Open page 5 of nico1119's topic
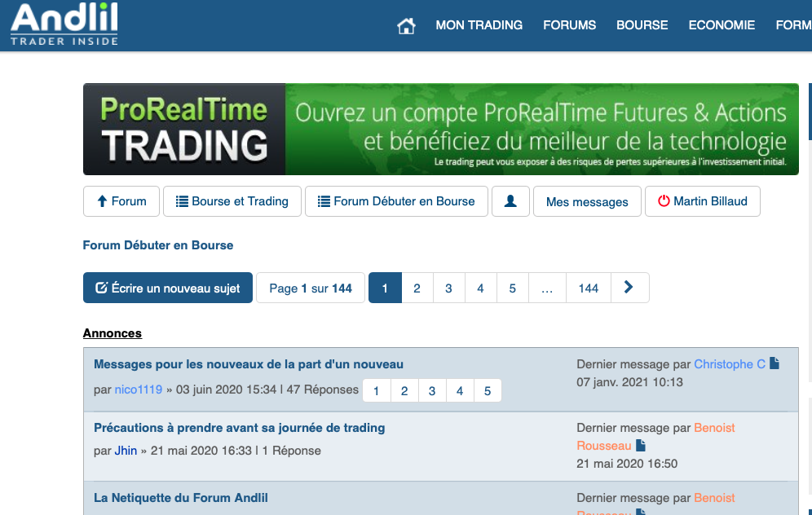The image size is (812, 515). [488, 391]
